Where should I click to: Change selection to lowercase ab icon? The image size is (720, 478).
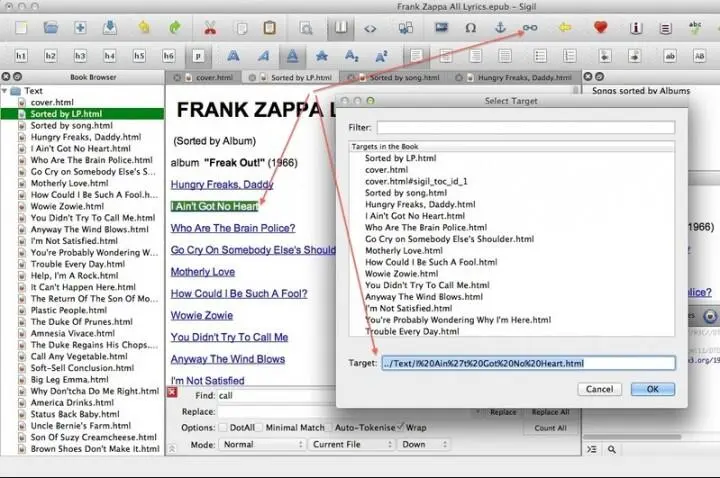point(670,56)
